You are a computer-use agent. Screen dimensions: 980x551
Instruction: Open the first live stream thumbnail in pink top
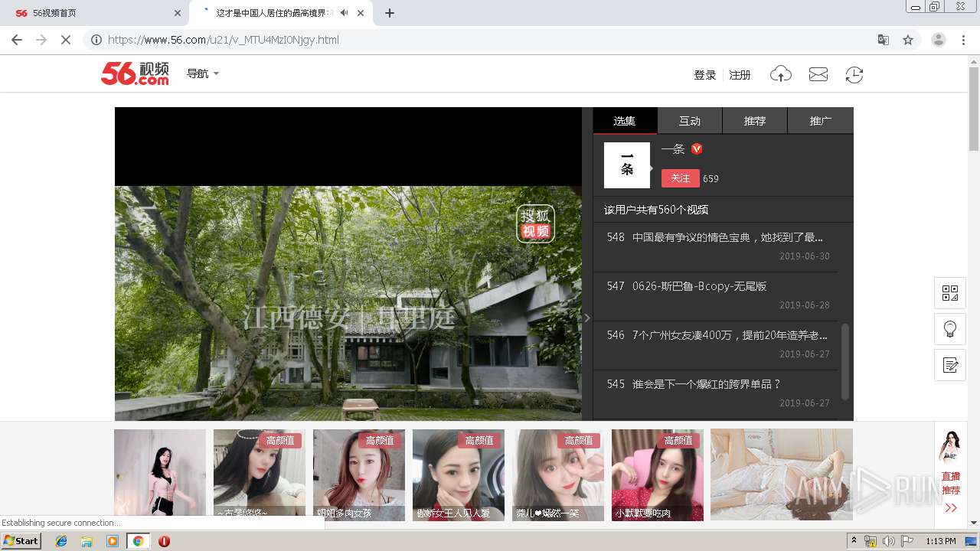(x=160, y=474)
